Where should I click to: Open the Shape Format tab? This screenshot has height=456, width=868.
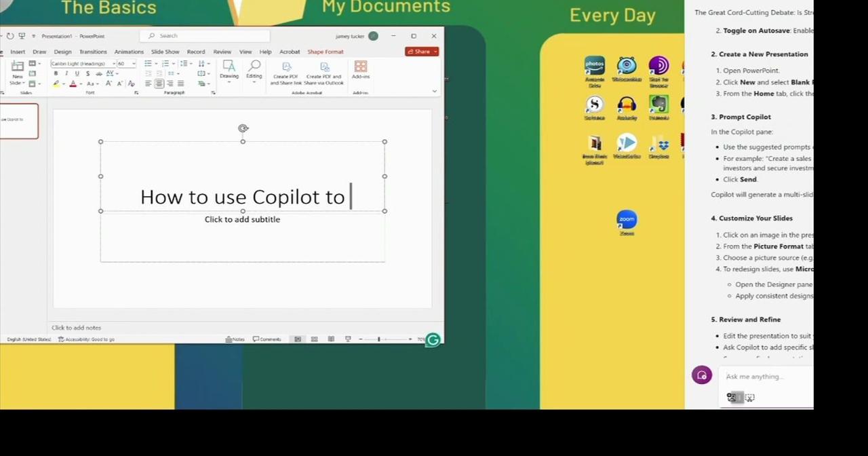325,52
